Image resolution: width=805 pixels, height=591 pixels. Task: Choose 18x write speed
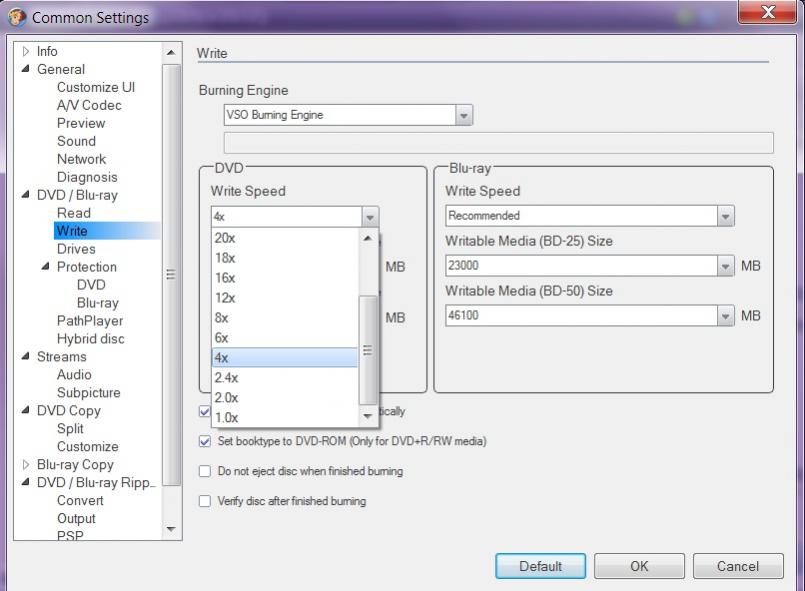point(284,258)
